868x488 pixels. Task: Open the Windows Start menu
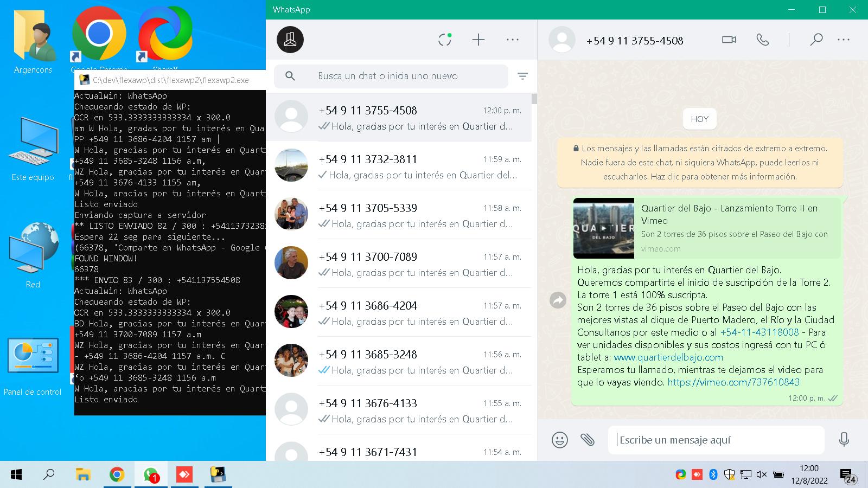pyautogui.click(x=16, y=475)
